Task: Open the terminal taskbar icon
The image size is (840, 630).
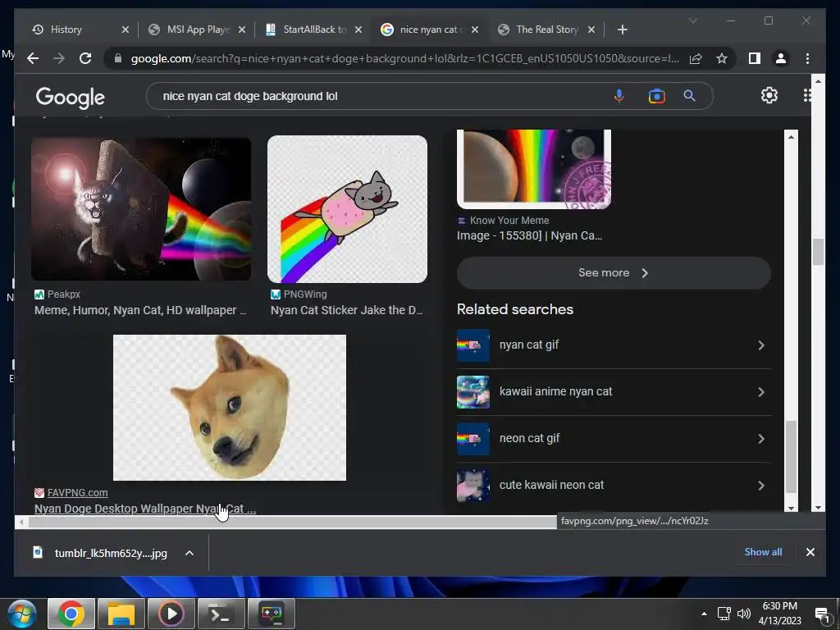Action: 221,614
